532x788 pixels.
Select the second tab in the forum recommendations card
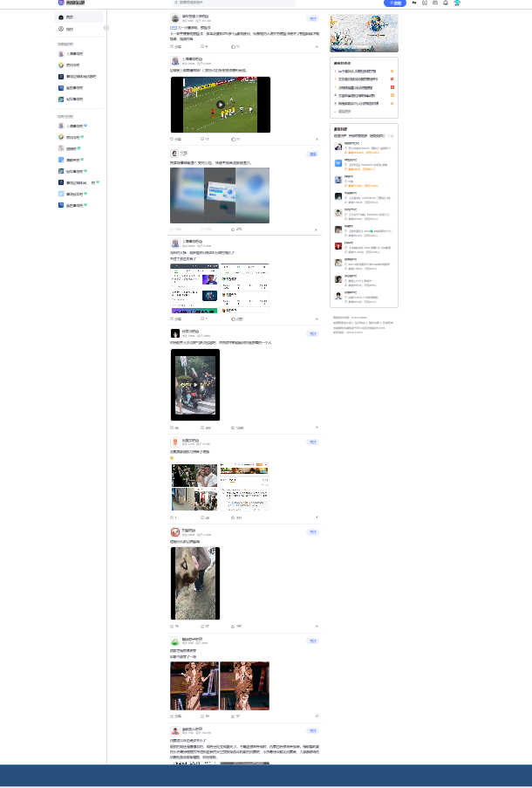[358, 136]
